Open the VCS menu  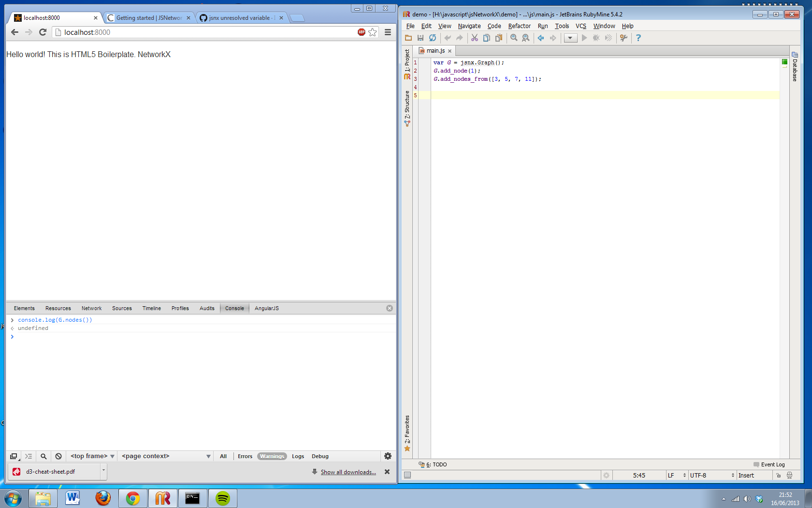581,26
